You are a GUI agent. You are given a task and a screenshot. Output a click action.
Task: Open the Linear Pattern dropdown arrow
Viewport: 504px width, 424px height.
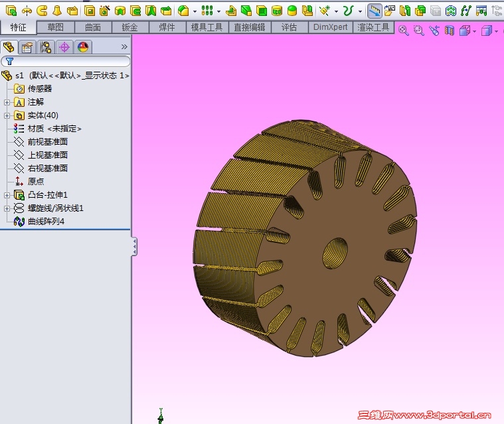click(219, 11)
